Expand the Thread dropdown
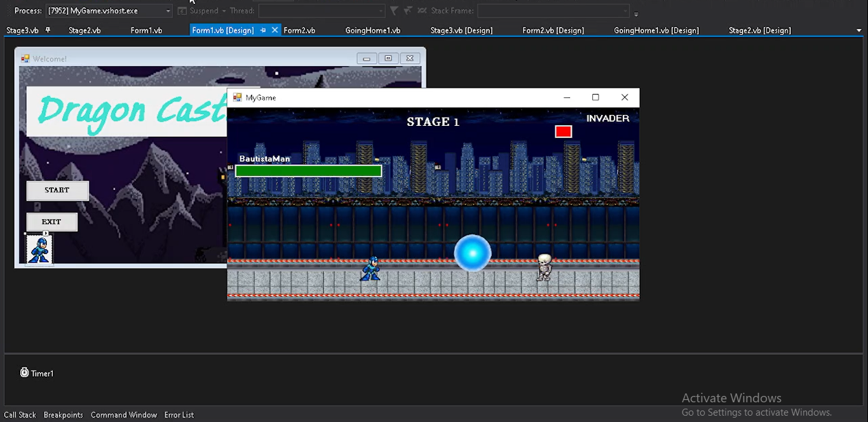 [381, 11]
